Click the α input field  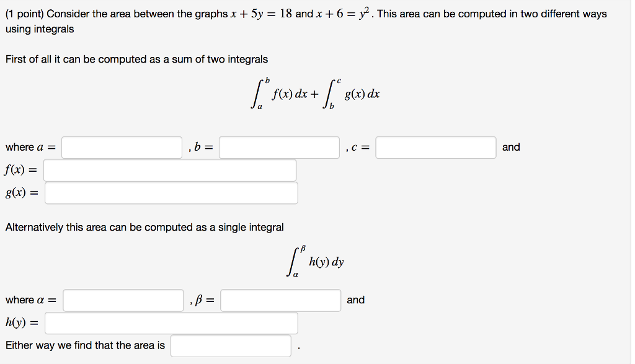122,300
